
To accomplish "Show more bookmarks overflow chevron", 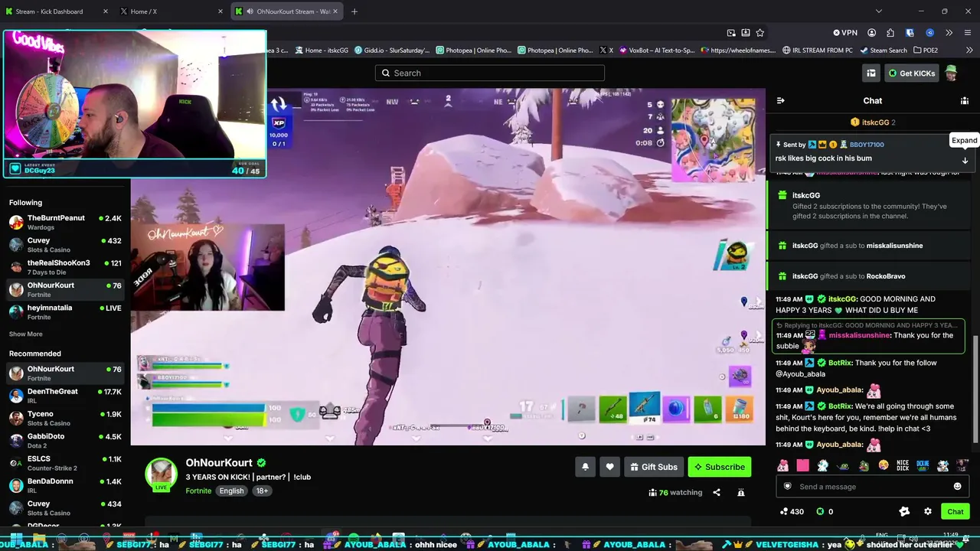I will (970, 51).
